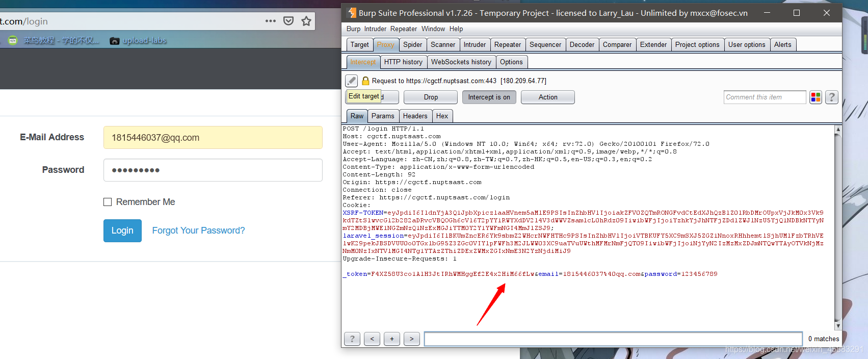The image size is (868, 359).
Task: Switch to the Target tab
Action: coord(360,45)
